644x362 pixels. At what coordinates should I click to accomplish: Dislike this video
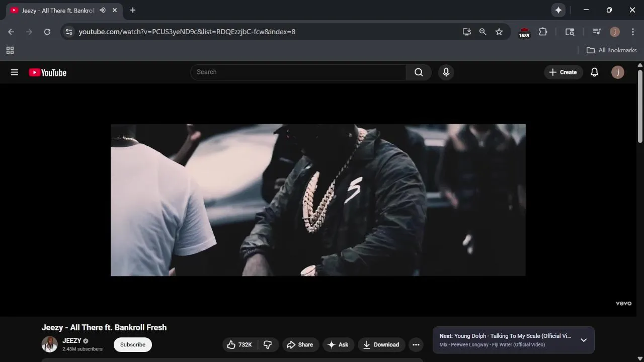tap(268, 344)
